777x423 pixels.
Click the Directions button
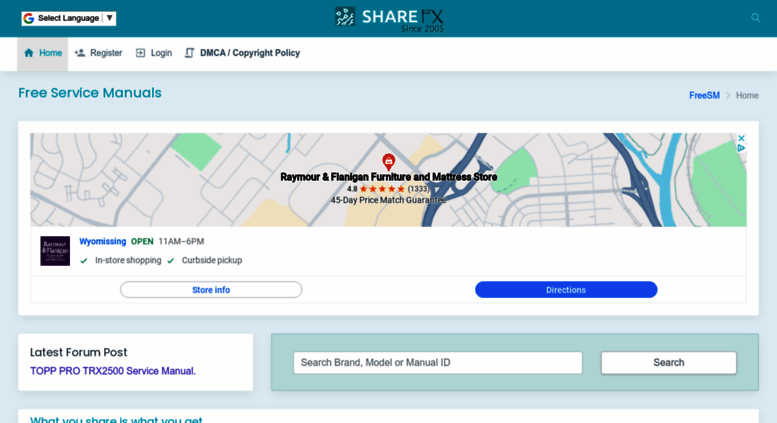coord(566,290)
